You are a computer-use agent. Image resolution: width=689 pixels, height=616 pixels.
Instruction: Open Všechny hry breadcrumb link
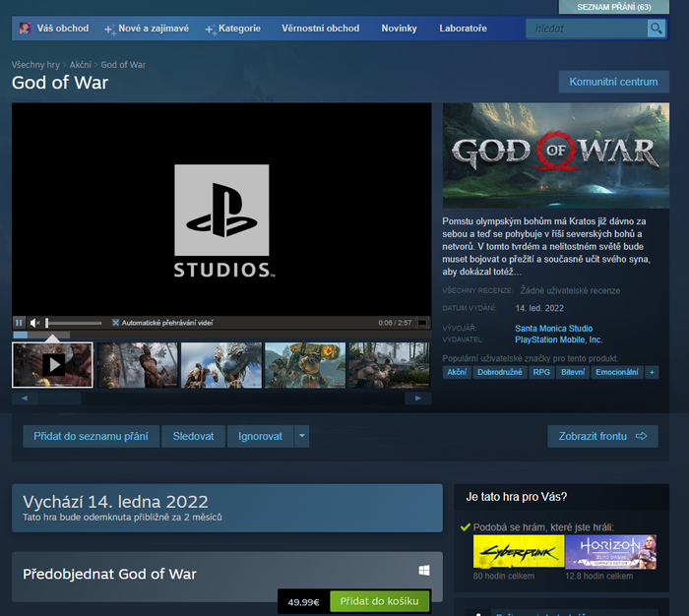(35, 65)
